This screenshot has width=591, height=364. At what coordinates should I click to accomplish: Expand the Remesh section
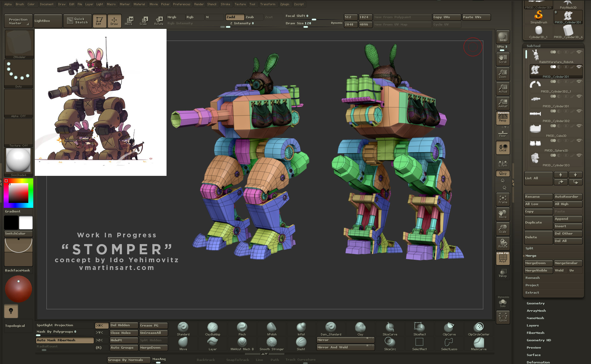532,278
